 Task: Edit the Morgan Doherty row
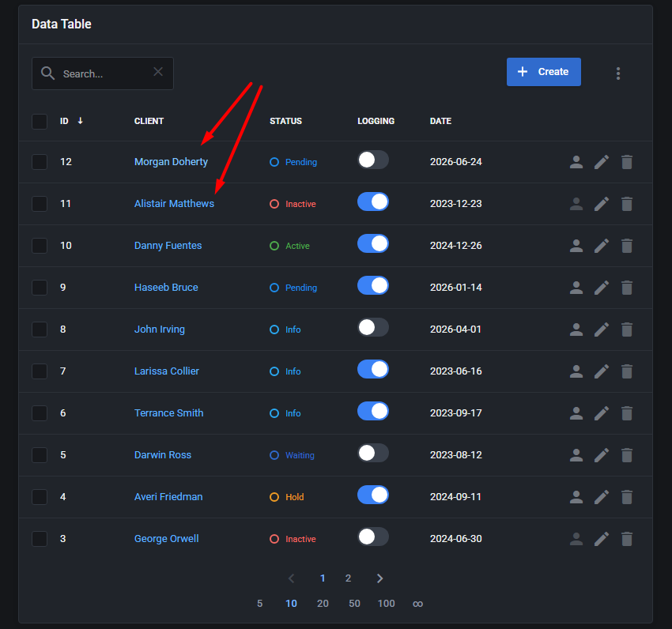(x=602, y=162)
